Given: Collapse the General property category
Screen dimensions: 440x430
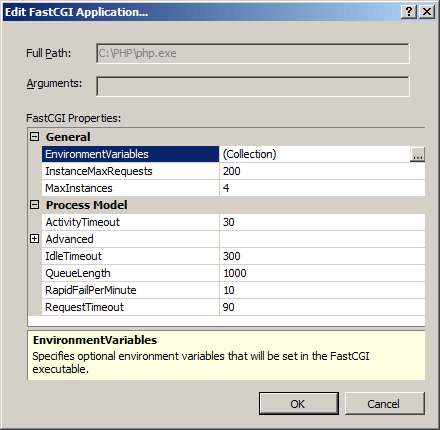Looking at the screenshot, I should coord(35,137).
